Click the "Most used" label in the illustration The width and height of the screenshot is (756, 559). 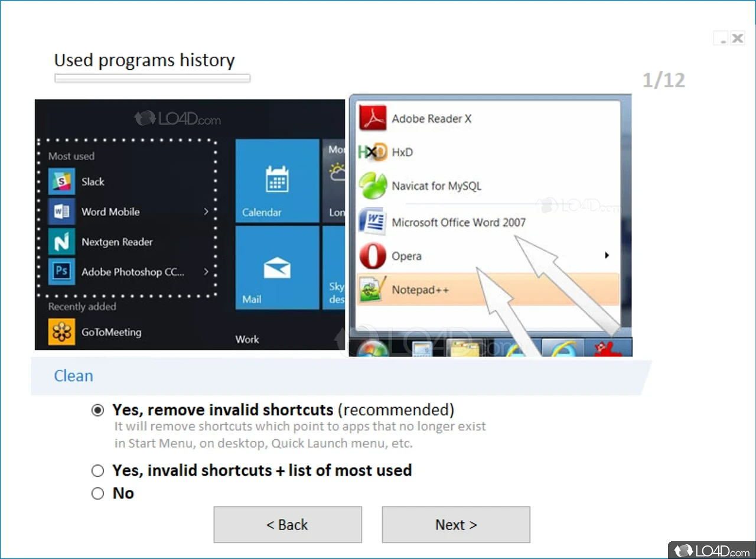coord(71,156)
